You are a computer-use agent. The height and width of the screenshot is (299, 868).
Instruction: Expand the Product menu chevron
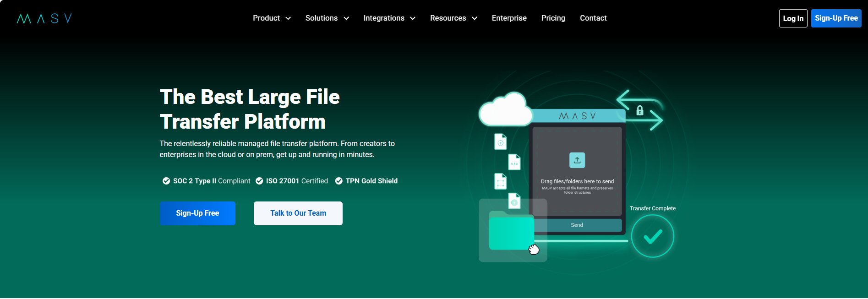pos(288,18)
